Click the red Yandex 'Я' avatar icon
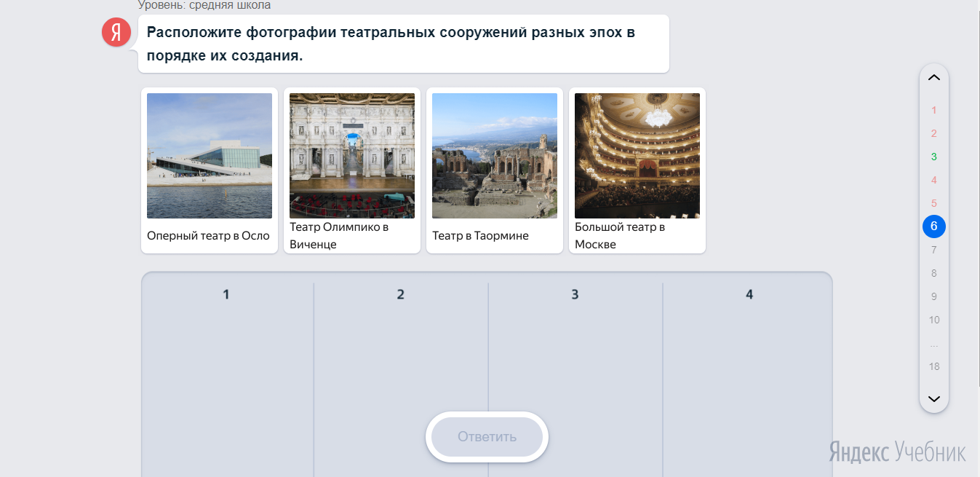Screen dimensions: 980x477 click(116, 32)
